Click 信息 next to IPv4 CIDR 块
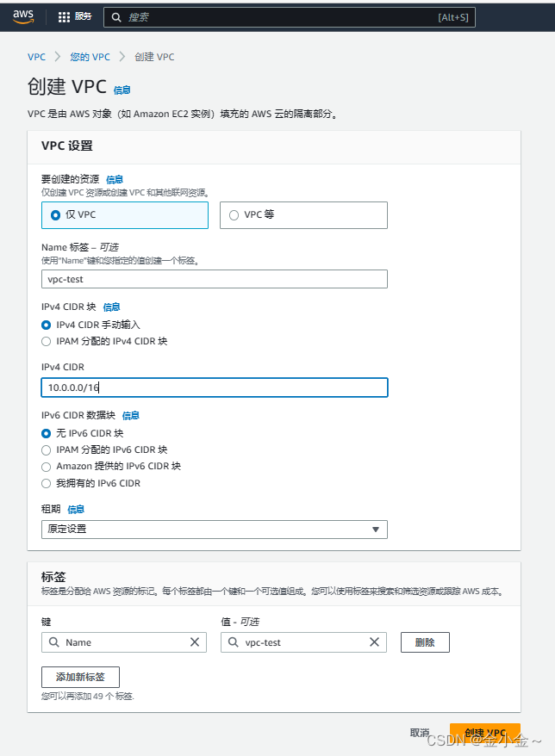The height and width of the screenshot is (756, 555). click(112, 307)
